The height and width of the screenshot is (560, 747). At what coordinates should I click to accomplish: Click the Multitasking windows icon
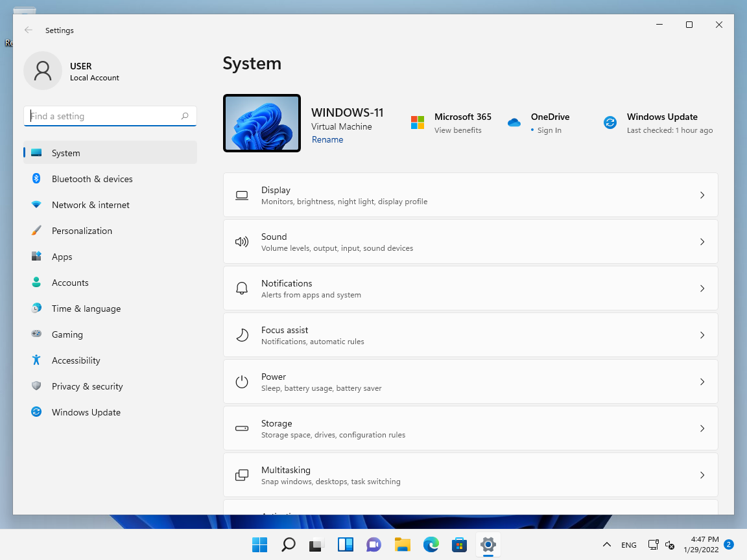coord(241,475)
